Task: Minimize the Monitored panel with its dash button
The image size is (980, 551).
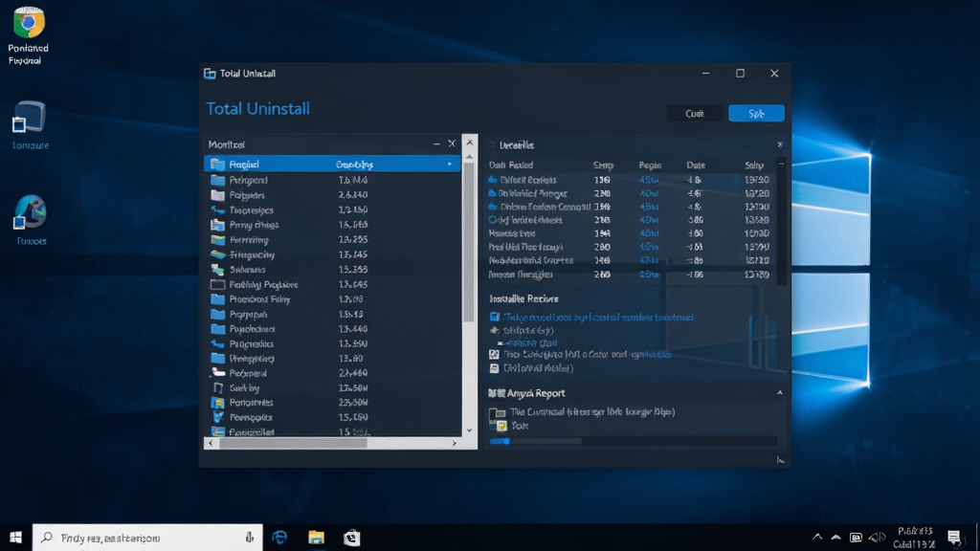Action: tap(436, 143)
